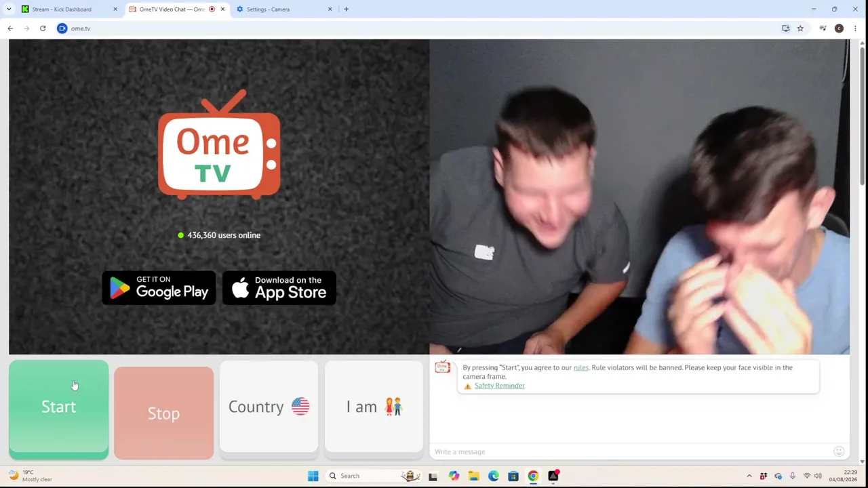View site information icon beside ome.tv
Screen dimensions: 868x488
coord(62,28)
